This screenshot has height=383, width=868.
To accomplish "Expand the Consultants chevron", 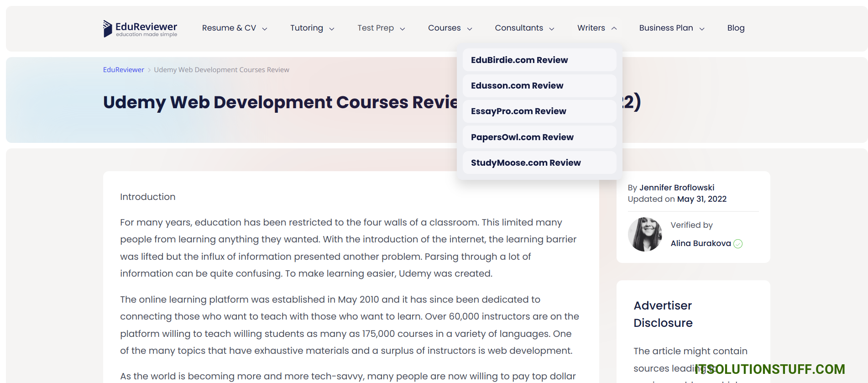I will click(x=552, y=29).
